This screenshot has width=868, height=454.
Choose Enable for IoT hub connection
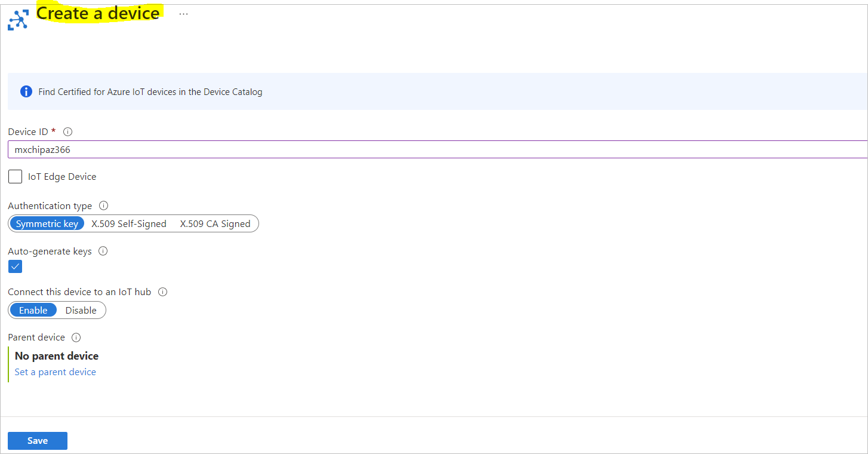pos(33,310)
